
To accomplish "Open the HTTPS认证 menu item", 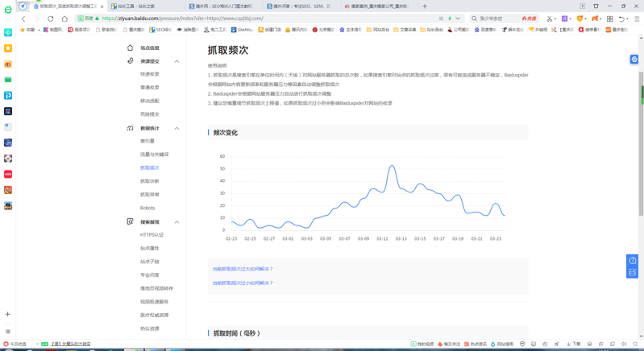I will tap(152, 235).
